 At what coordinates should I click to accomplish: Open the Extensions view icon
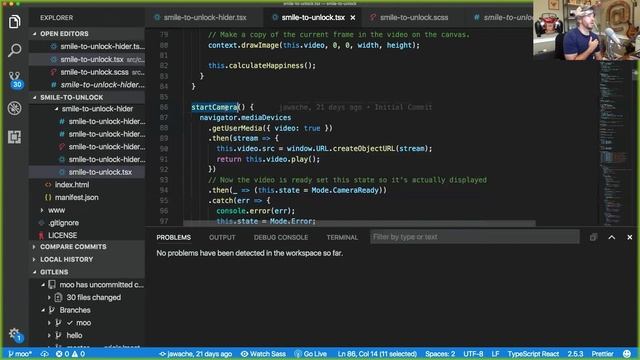(x=15, y=137)
